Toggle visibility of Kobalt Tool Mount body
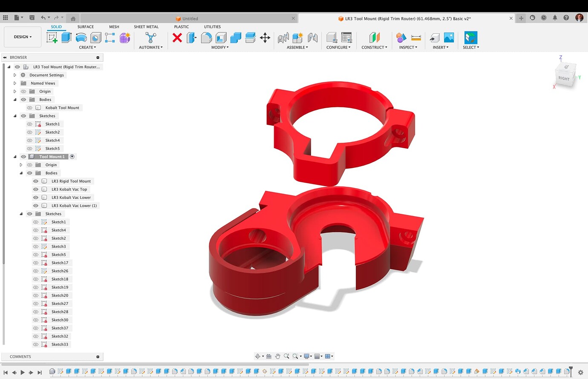The height and width of the screenshot is (379, 588). (x=29, y=107)
